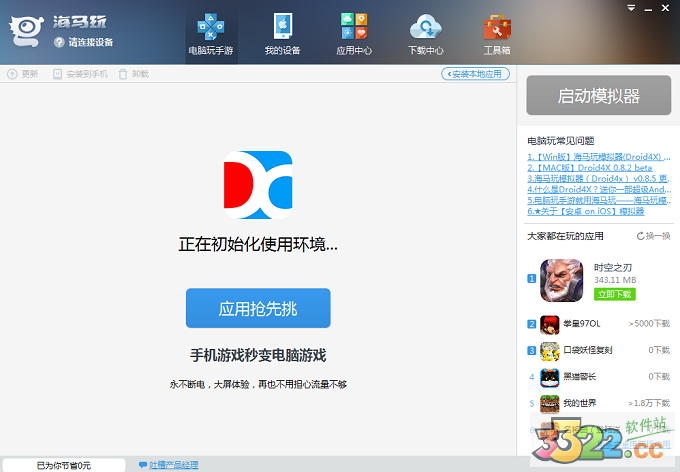This screenshot has height=472, width=680.
Task: Click the question mark help icon
Action: point(59,42)
